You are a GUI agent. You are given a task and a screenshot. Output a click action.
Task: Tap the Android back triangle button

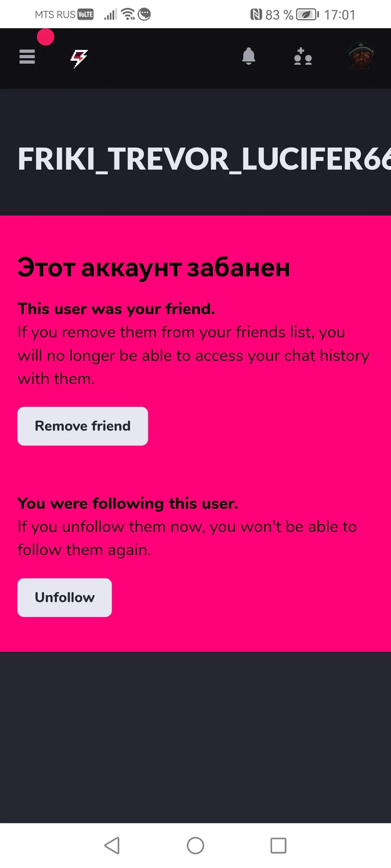[112, 845]
